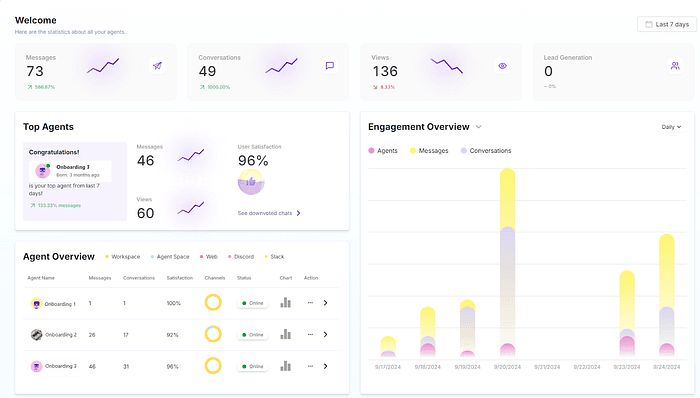Viewport: 700px width, 398px height.
Task: Click the thumbs-up satisfaction badge
Action: [251, 182]
